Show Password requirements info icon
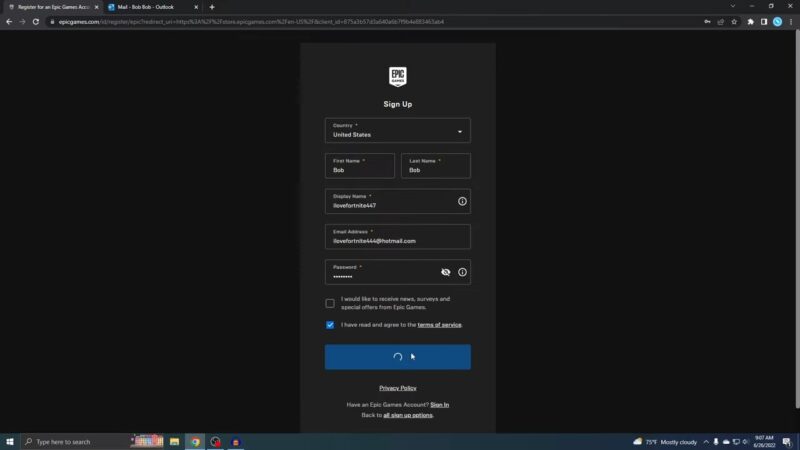 coord(462,272)
